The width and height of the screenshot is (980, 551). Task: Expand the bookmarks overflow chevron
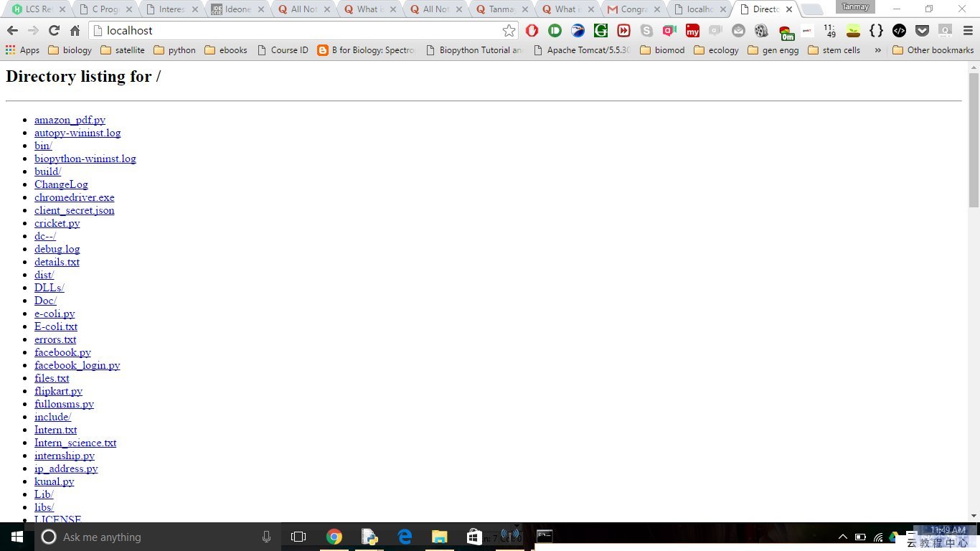[877, 50]
